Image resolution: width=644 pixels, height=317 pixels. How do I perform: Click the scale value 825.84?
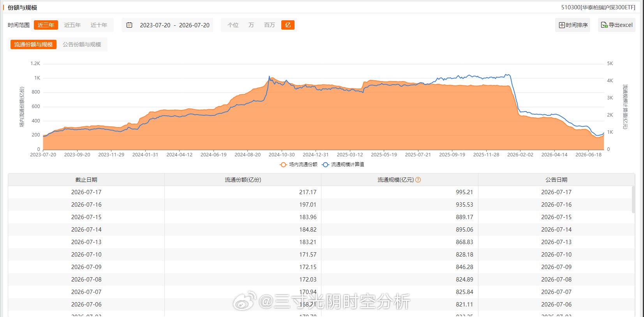(464, 292)
